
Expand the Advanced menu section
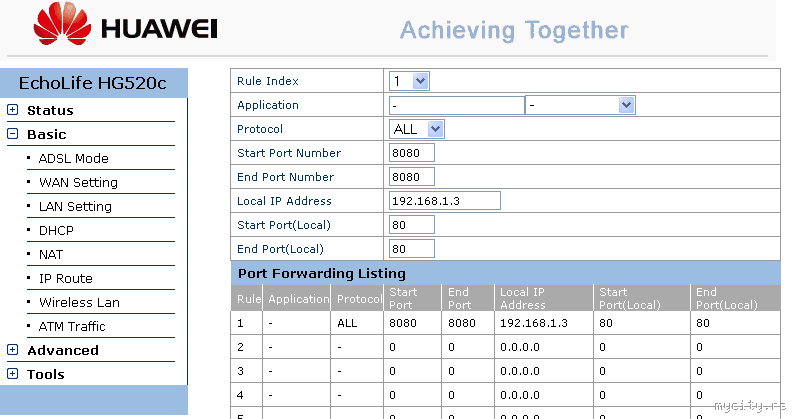(13, 350)
